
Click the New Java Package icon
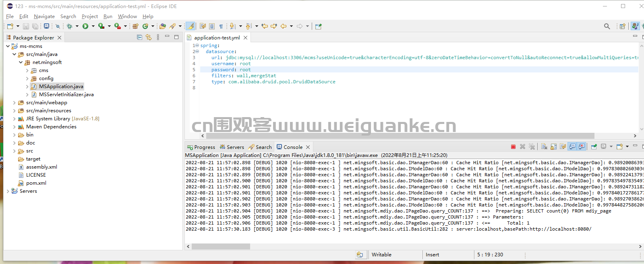136,26
